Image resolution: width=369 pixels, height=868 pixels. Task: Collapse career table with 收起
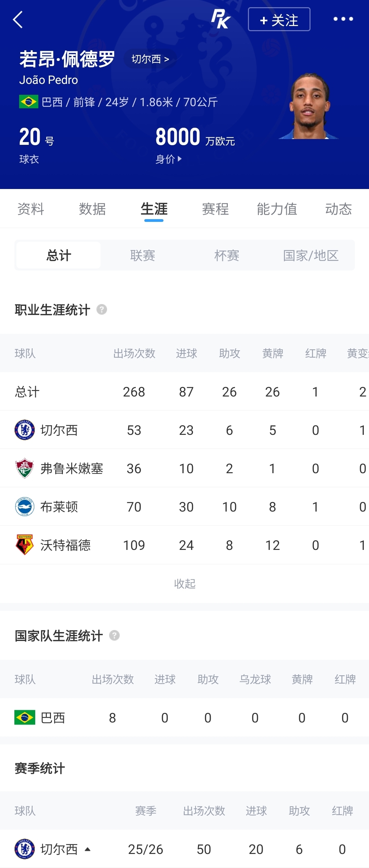pos(185,583)
